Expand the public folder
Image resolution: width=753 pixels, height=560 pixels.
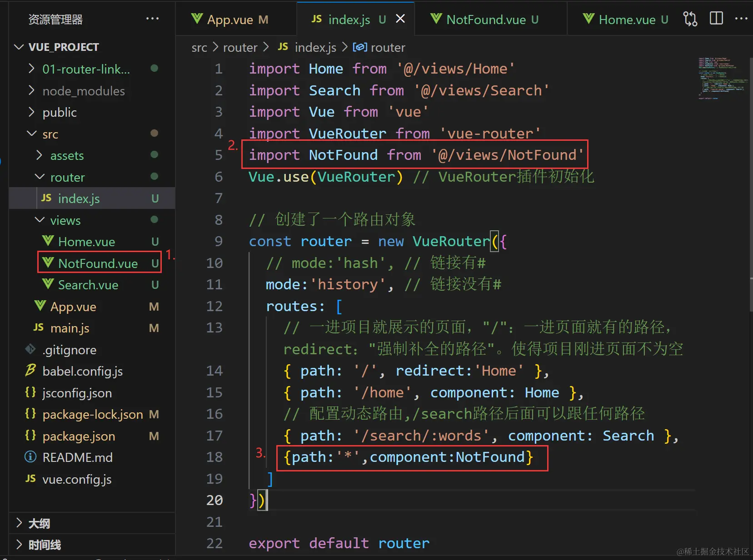click(31, 112)
